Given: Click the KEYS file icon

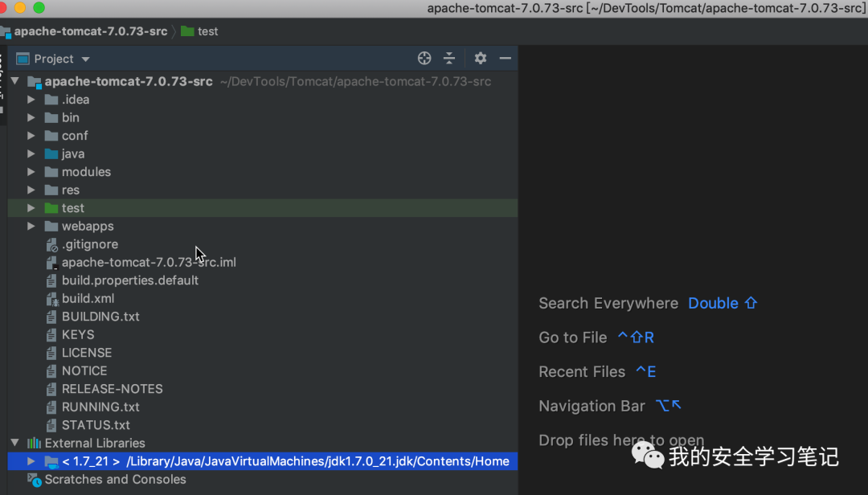Looking at the screenshot, I should pyautogui.click(x=51, y=335).
